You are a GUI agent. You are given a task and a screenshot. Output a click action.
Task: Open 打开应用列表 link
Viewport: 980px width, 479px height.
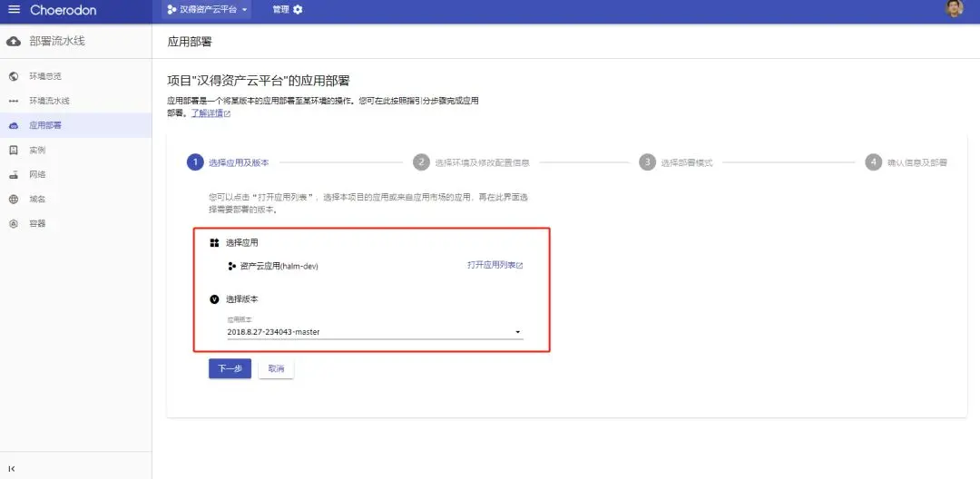[x=495, y=266]
